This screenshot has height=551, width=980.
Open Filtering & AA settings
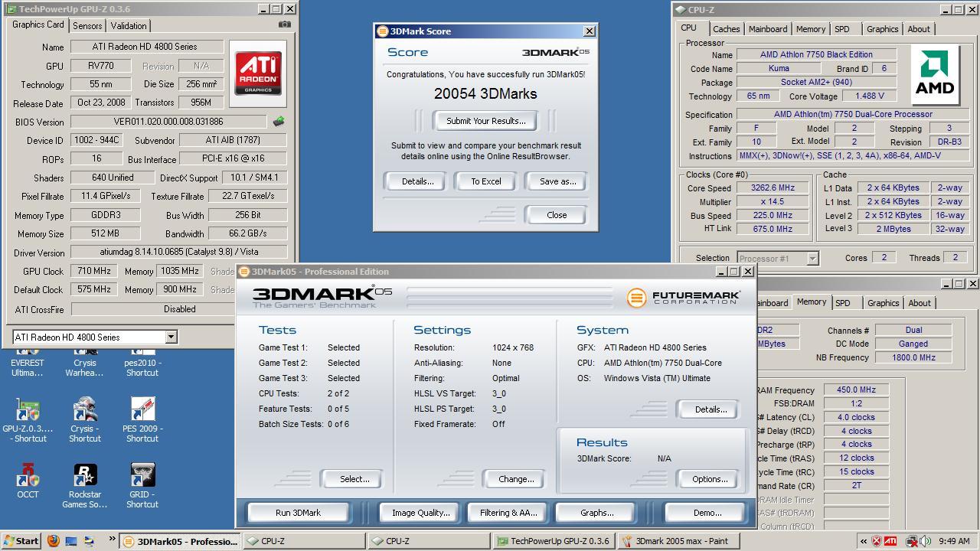(x=508, y=513)
